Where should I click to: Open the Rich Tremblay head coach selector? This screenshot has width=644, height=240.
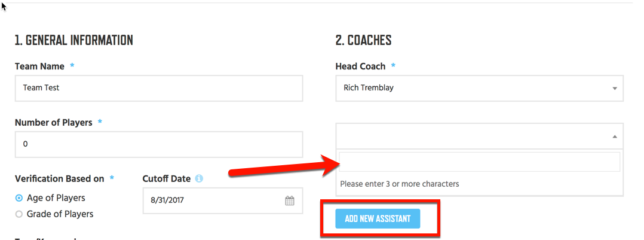coord(479,88)
